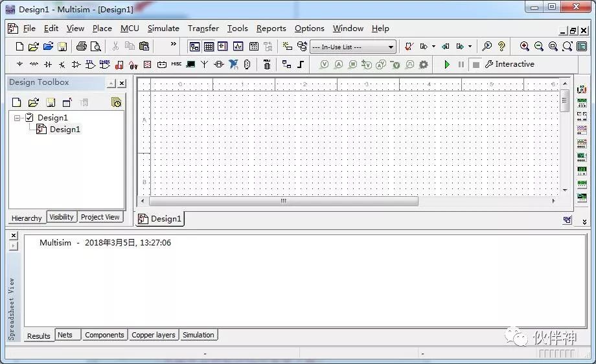Toggle the Grapher view button
The height and width of the screenshot is (364, 596).
point(238,47)
